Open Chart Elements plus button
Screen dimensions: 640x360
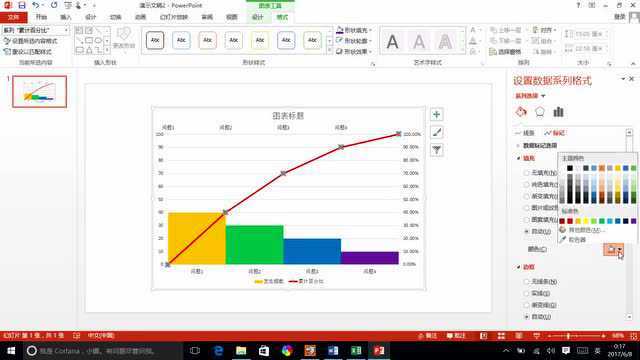tap(436, 115)
